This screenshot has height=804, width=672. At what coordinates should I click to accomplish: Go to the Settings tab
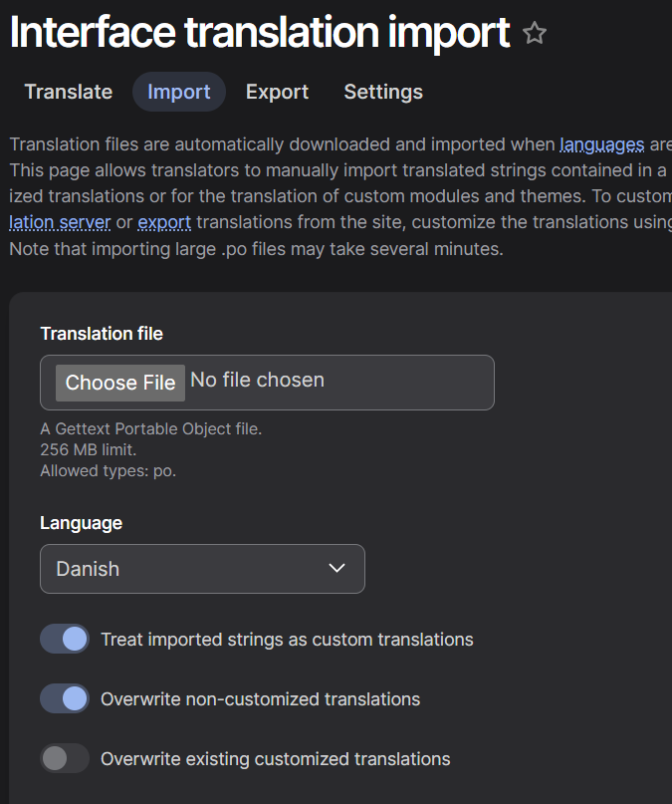click(382, 92)
